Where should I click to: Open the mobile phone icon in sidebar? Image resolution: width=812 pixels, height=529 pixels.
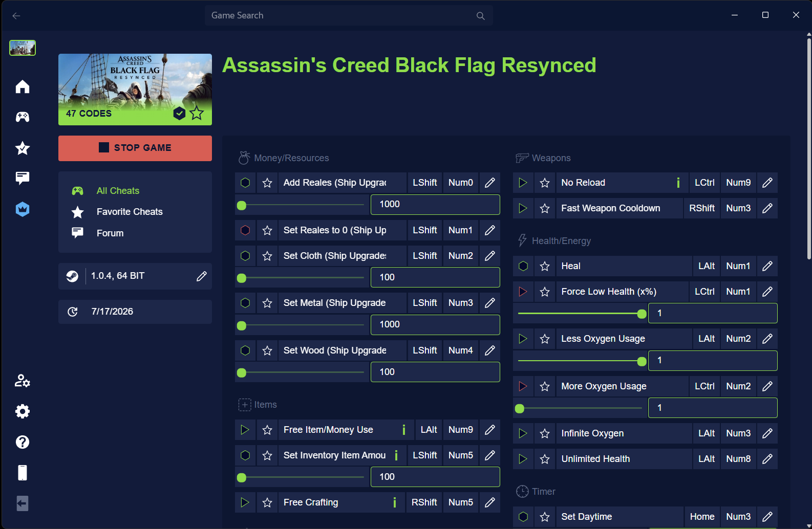23,473
